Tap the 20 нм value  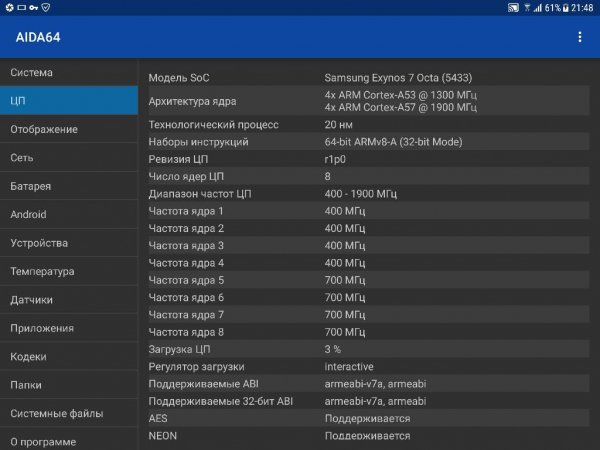(339, 124)
